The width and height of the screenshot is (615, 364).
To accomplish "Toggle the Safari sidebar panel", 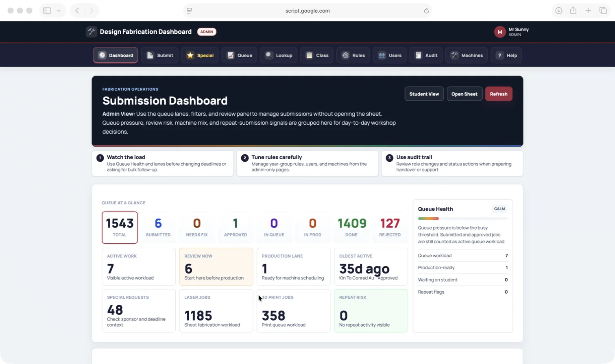I will point(47,11).
